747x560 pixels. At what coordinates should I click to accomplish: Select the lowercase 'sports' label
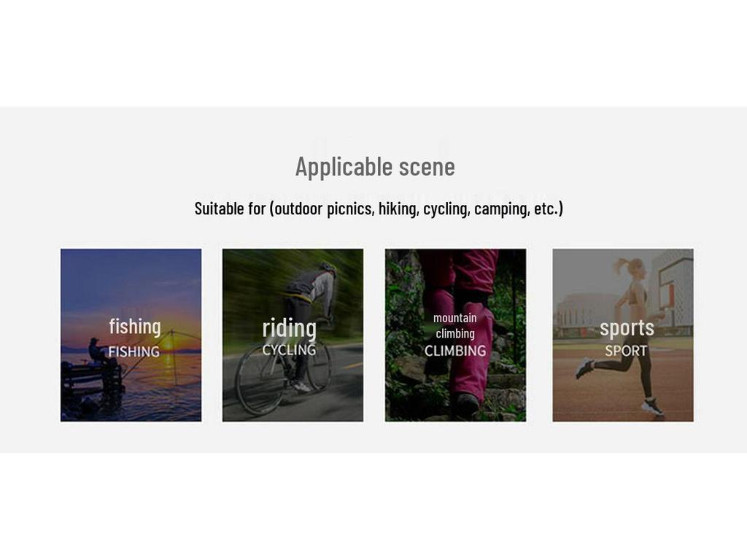[x=627, y=328]
